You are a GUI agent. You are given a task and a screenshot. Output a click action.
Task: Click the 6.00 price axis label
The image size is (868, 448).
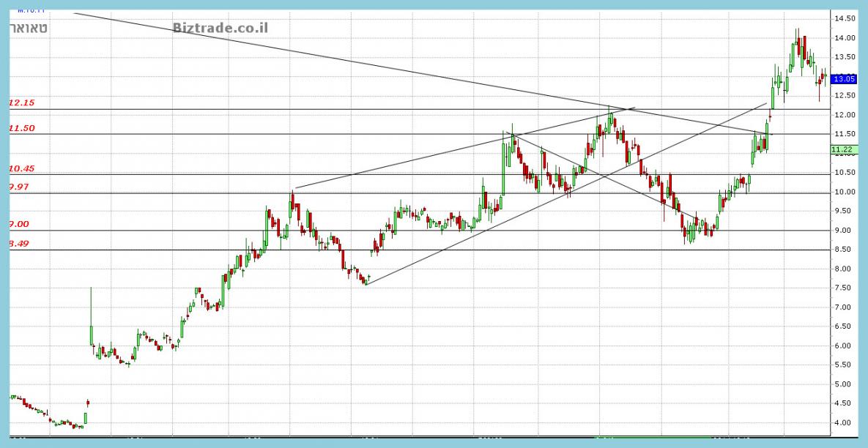(x=842, y=346)
